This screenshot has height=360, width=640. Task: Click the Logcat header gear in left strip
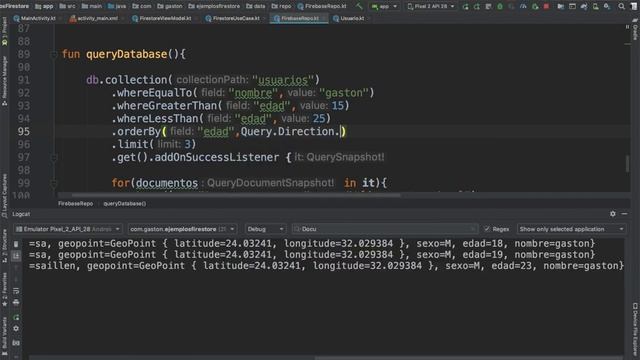tap(16, 329)
